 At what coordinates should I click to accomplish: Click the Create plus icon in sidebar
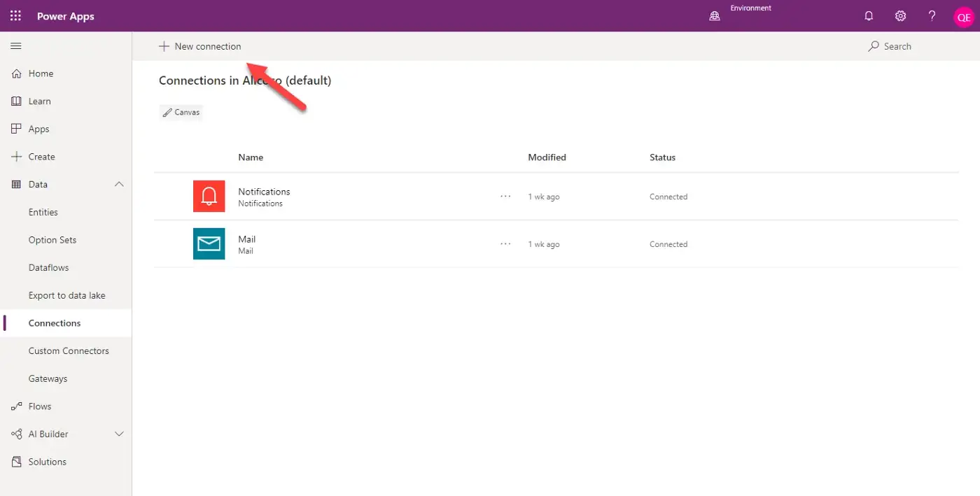(17, 157)
